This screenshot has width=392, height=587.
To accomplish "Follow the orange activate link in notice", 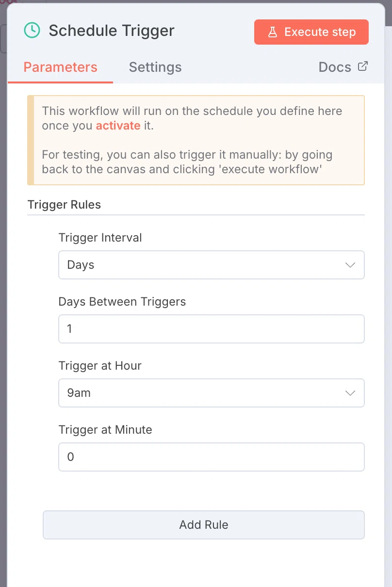I will click(118, 125).
